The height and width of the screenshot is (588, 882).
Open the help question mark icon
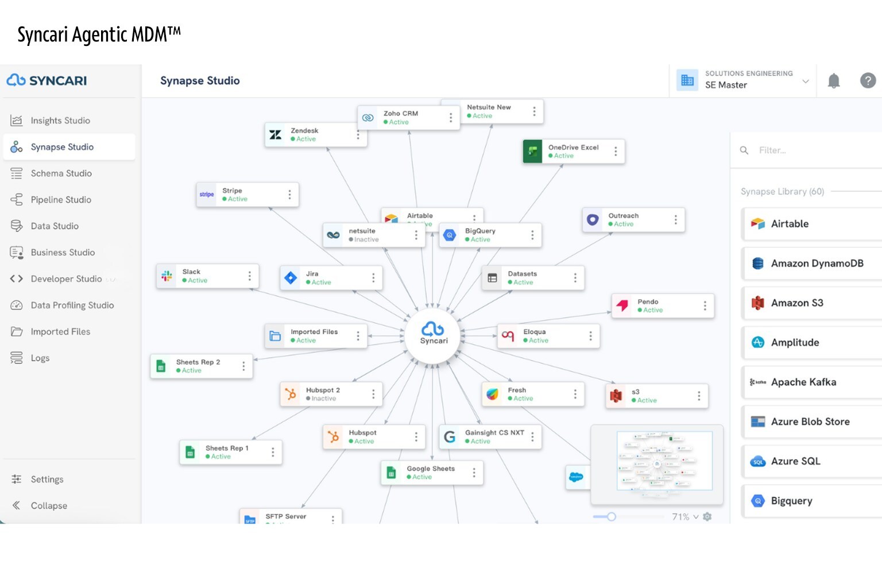[x=868, y=81]
